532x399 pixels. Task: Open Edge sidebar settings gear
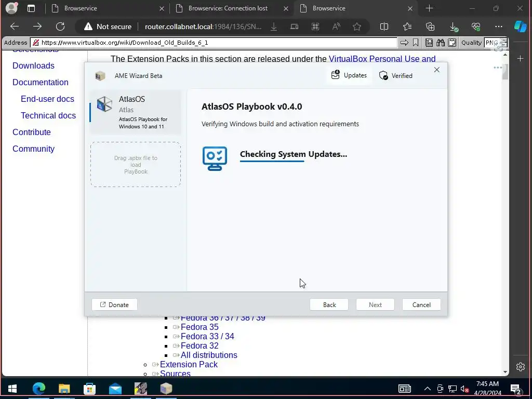tap(521, 367)
